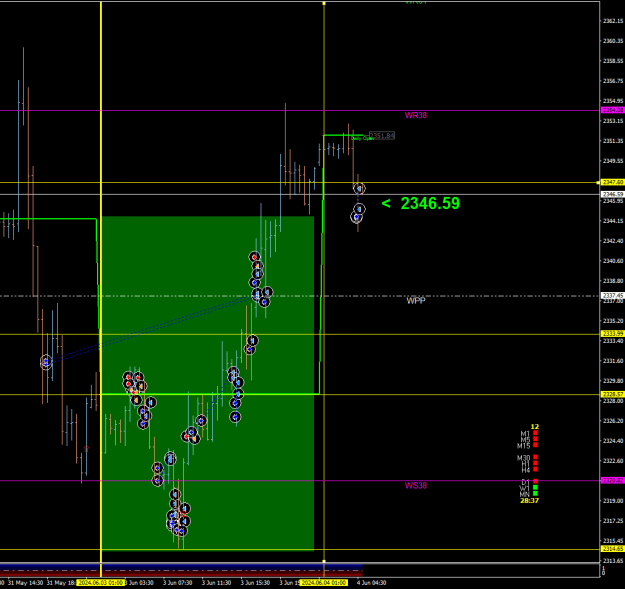This screenshot has height=589, width=625.
Task: Select the lone trade marker near 2331.60 on 31 May
Action: point(46,362)
